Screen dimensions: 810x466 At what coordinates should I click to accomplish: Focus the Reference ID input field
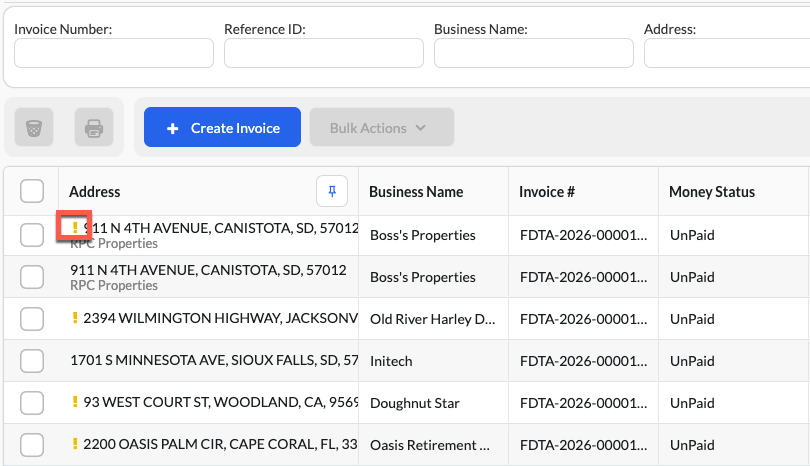click(324, 53)
